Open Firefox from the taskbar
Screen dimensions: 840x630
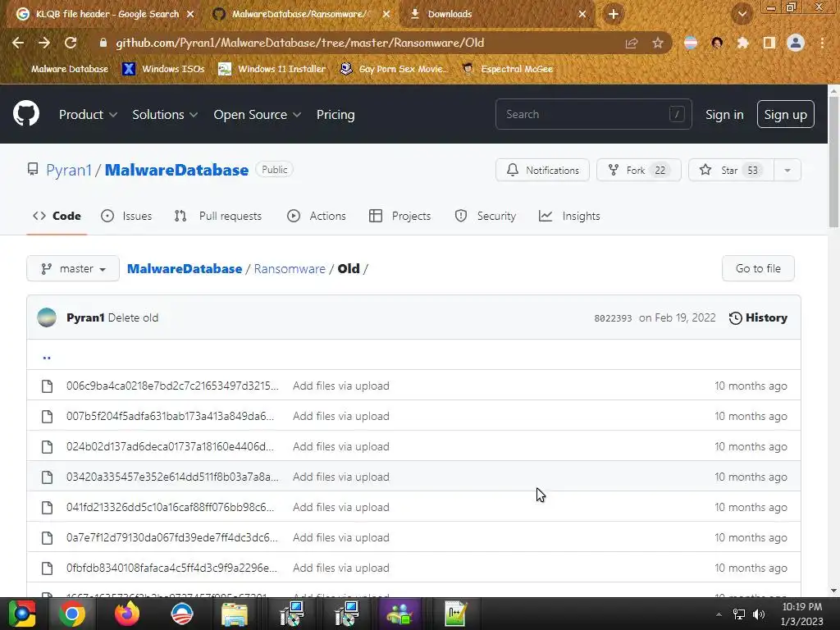click(127, 614)
